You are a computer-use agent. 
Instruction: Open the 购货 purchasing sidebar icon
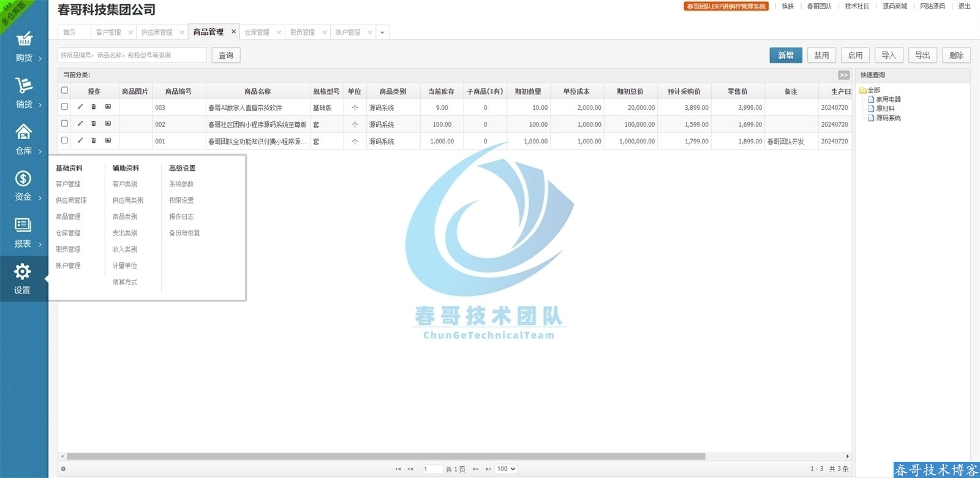pos(24,40)
